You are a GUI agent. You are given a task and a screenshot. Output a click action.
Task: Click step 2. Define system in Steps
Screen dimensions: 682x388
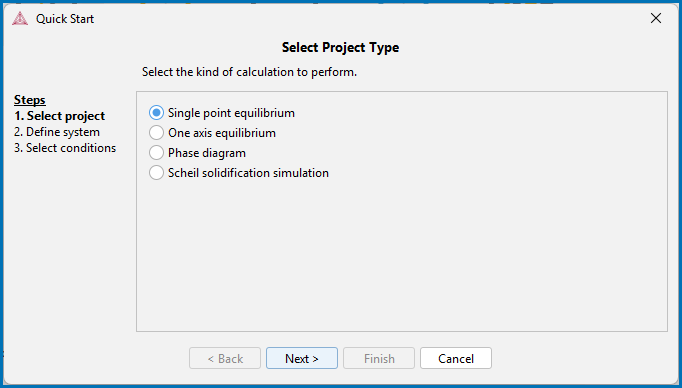click(x=57, y=132)
